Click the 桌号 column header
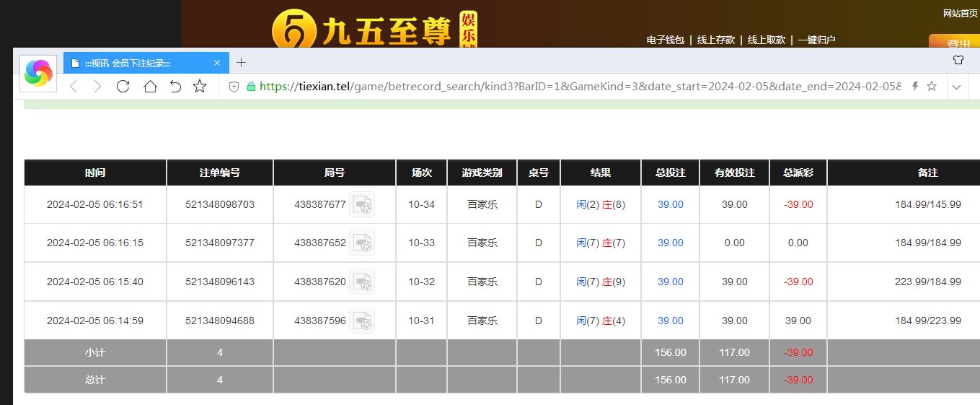Viewport: 980px width, 405px height. click(539, 173)
